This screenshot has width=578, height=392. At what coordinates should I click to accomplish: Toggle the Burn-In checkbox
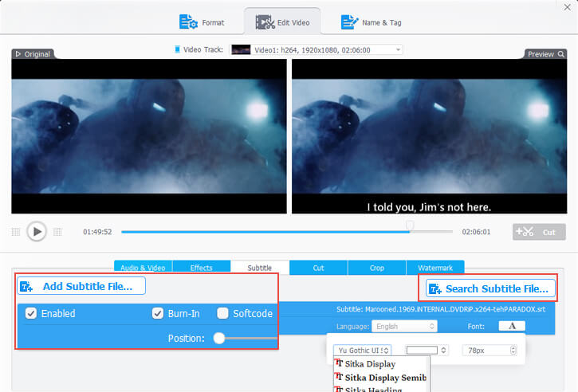pos(158,314)
